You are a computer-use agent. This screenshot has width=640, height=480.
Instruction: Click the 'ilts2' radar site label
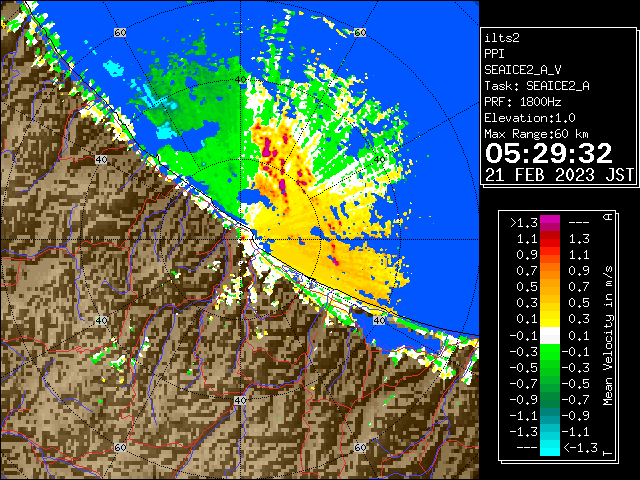click(x=502, y=38)
